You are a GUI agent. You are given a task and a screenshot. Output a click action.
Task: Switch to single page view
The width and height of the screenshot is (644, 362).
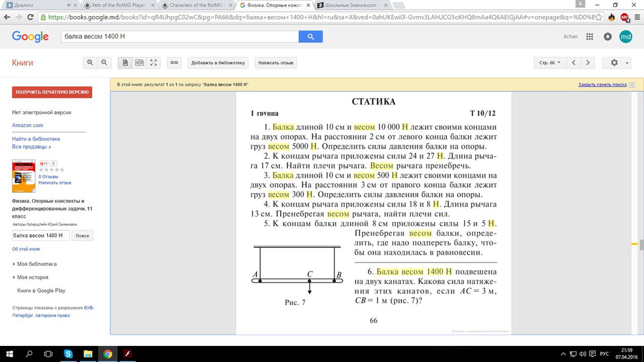pos(126,63)
